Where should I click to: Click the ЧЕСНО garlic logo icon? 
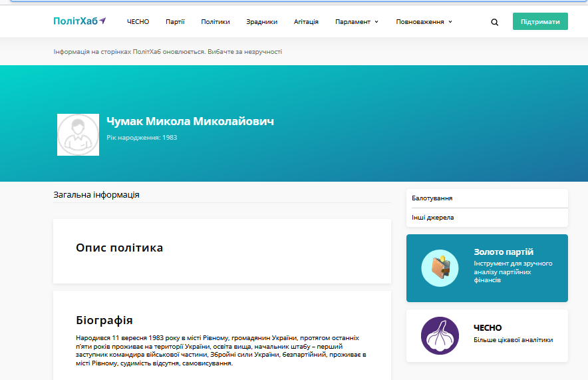click(x=440, y=335)
